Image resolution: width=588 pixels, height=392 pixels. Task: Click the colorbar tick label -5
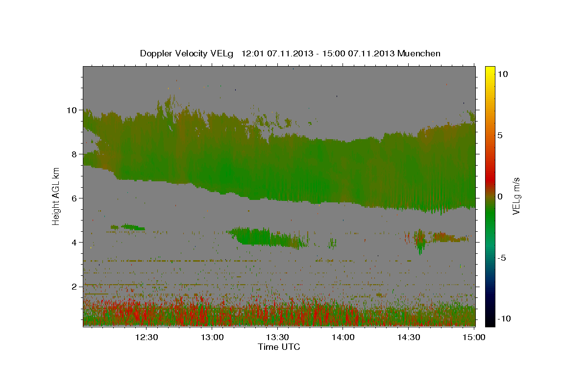pos(503,258)
